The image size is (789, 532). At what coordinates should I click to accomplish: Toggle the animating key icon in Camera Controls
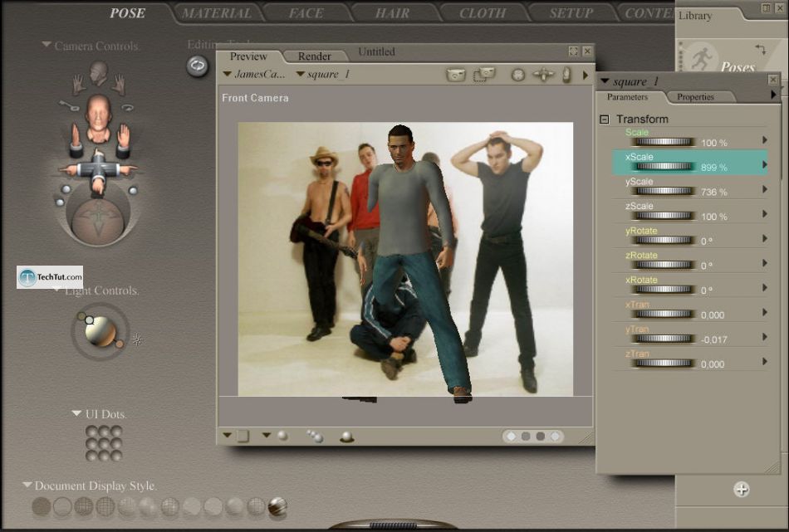point(69,105)
